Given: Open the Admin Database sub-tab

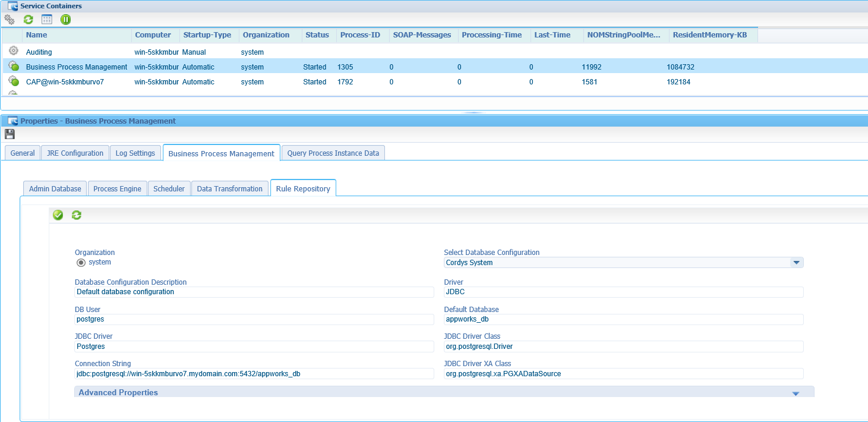Looking at the screenshot, I should (55, 189).
